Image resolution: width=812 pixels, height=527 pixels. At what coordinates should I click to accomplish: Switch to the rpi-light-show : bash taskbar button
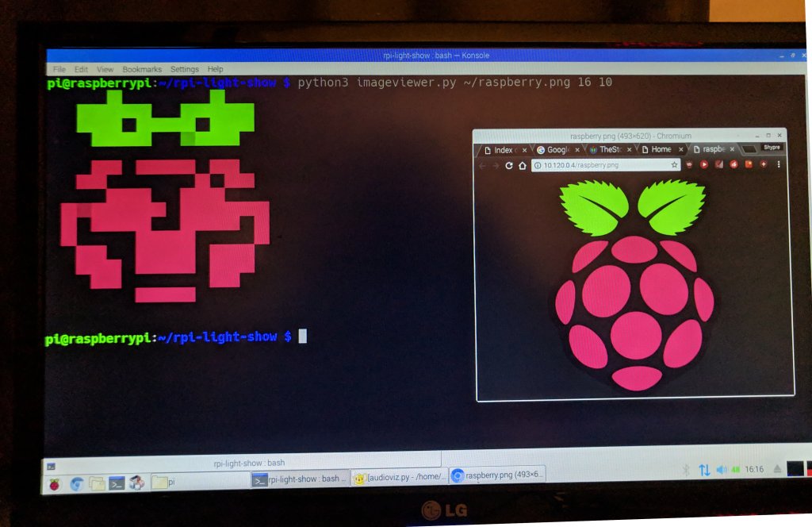tap(299, 479)
